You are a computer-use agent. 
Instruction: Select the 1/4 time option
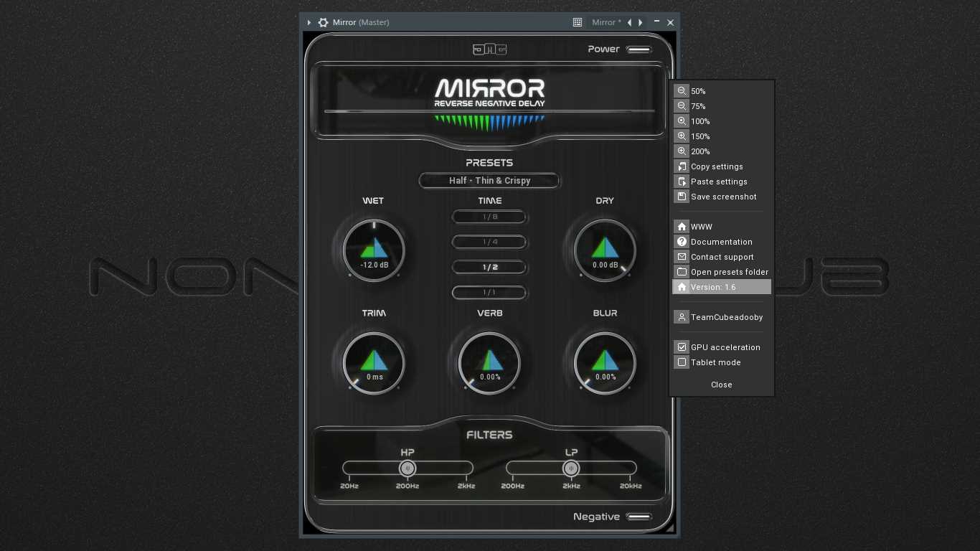tap(490, 242)
